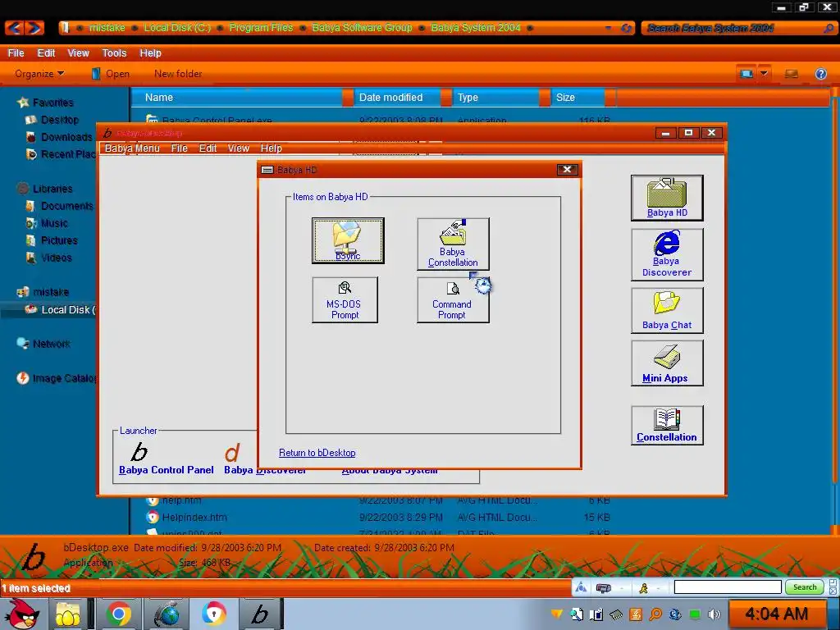Launch MS-DOS Prompt from Babya HD

click(x=345, y=299)
